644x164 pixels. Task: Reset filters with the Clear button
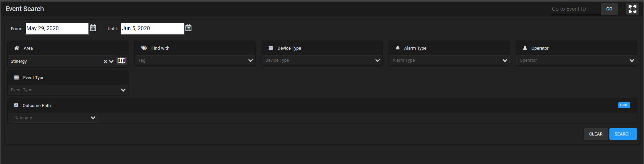point(596,134)
